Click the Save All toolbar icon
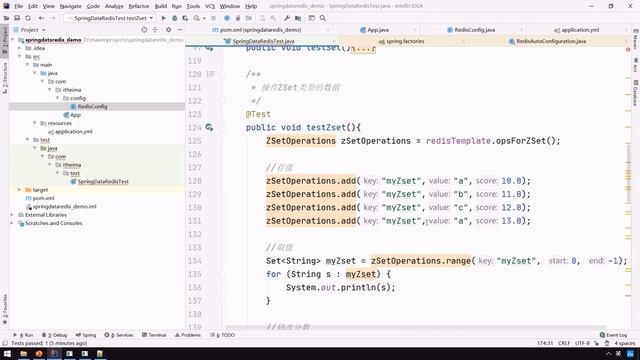 pyautogui.click(x=17, y=18)
